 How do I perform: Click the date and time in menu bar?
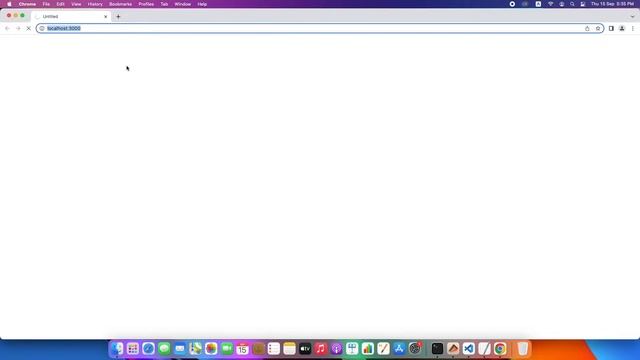(612, 4)
